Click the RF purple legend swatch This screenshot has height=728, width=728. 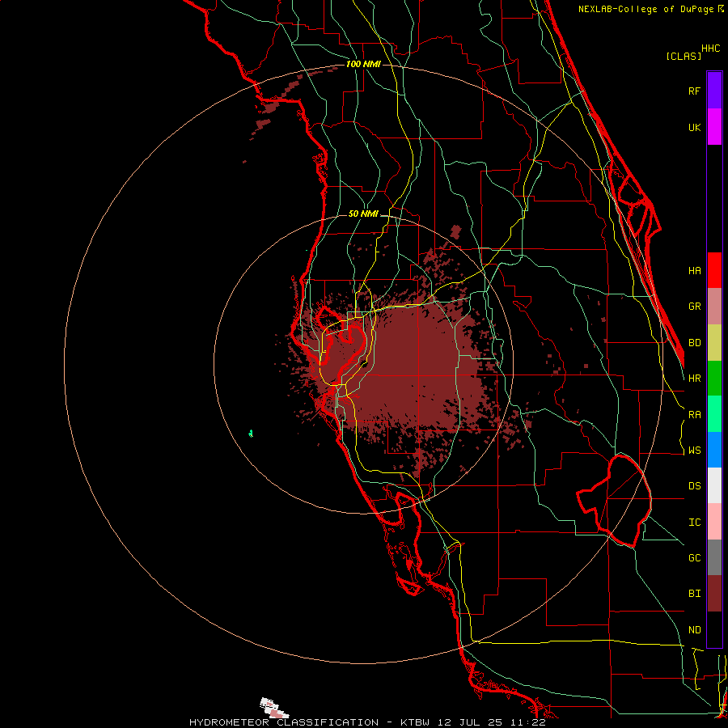point(714,91)
